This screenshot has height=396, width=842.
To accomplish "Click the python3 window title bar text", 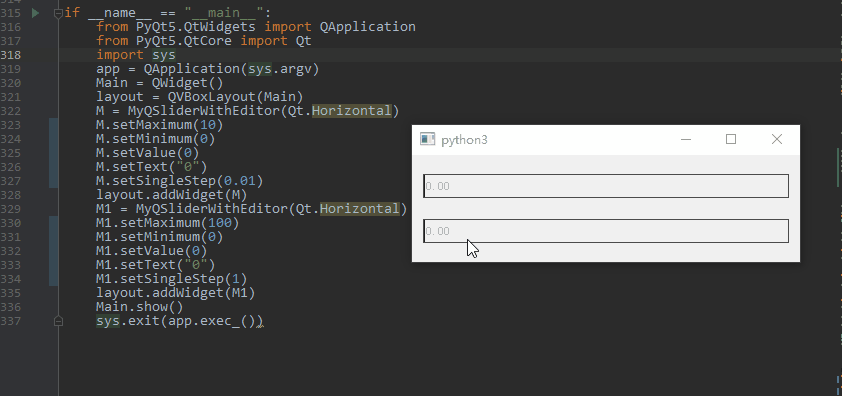I will point(464,140).
